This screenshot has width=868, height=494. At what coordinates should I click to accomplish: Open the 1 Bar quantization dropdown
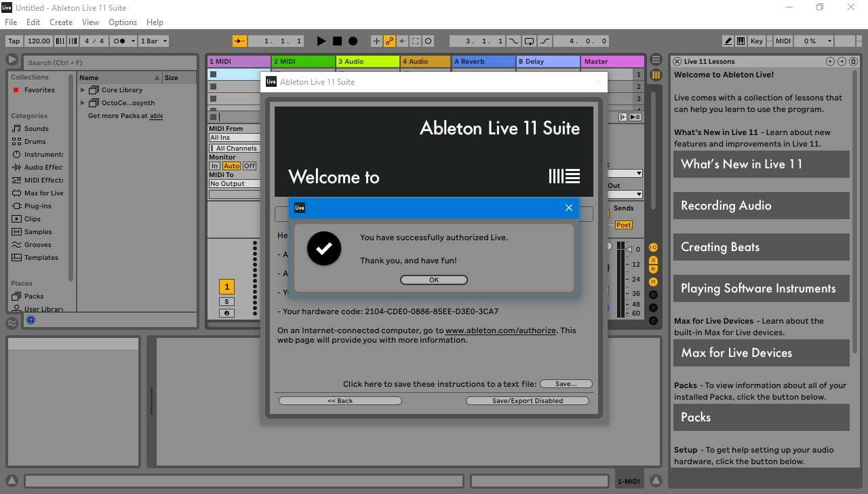point(152,41)
